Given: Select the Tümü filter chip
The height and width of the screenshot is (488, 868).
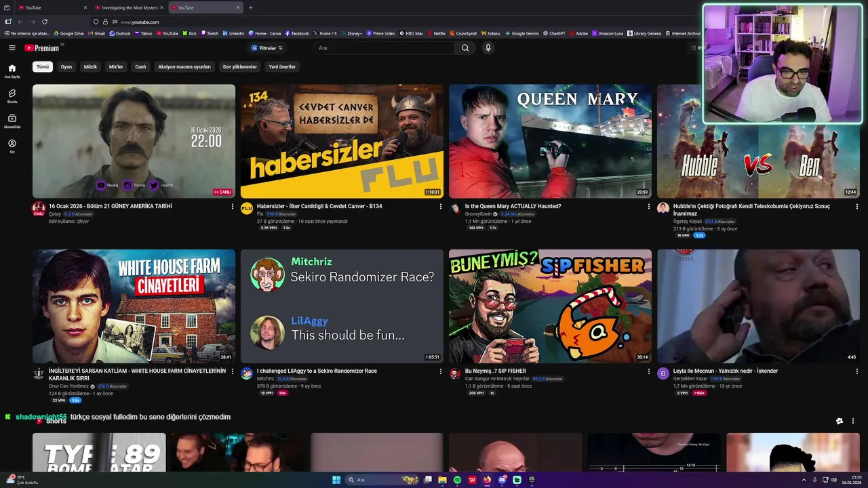Looking at the screenshot, I should pos(43,67).
